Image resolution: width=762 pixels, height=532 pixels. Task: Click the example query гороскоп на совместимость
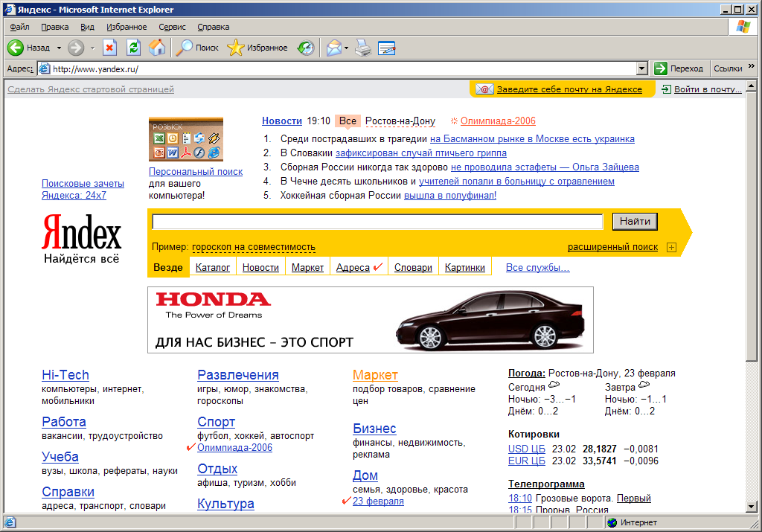click(254, 247)
